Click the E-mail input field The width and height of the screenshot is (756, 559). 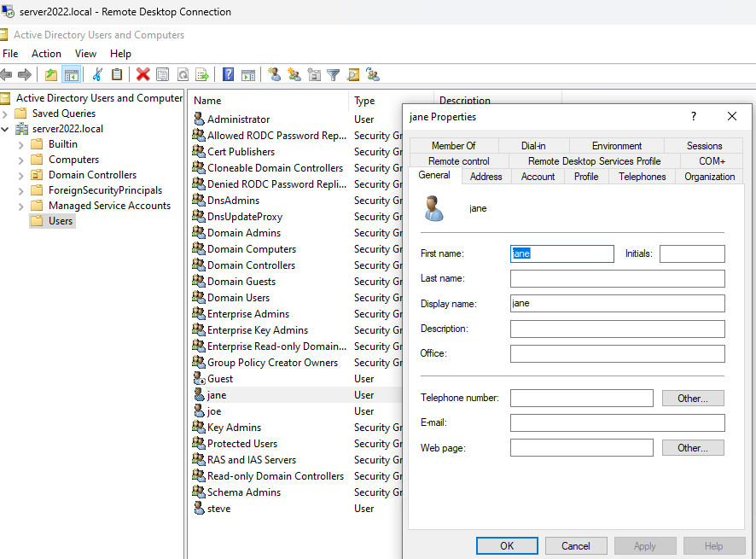[x=617, y=423]
